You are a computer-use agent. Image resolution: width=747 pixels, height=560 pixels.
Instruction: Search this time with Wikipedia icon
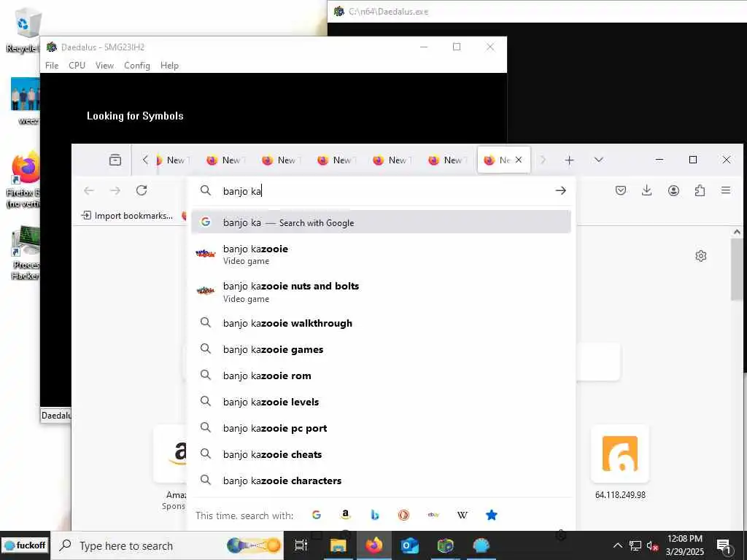462,515
